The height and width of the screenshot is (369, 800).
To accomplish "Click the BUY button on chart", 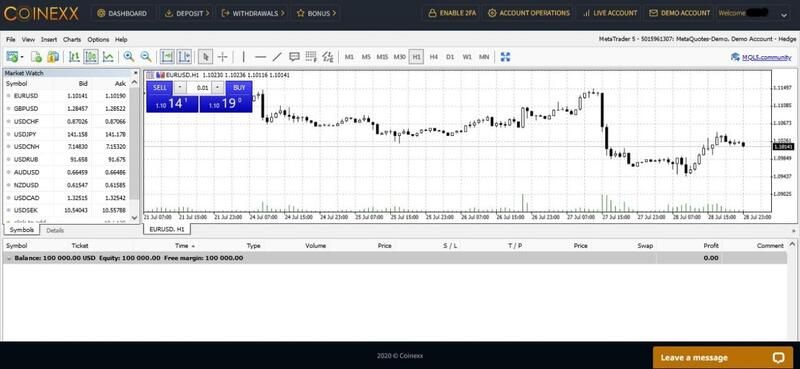I will tap(239, 88).
